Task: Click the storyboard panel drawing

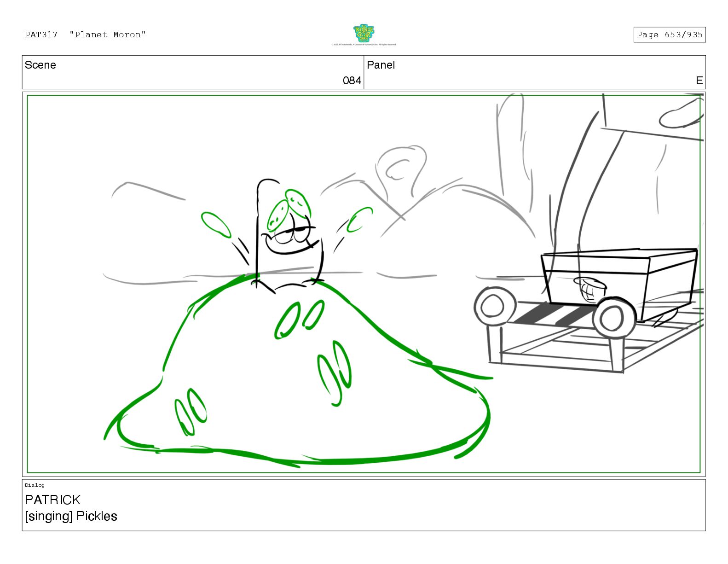Action: pyautogui.click(x=364, y=284)
